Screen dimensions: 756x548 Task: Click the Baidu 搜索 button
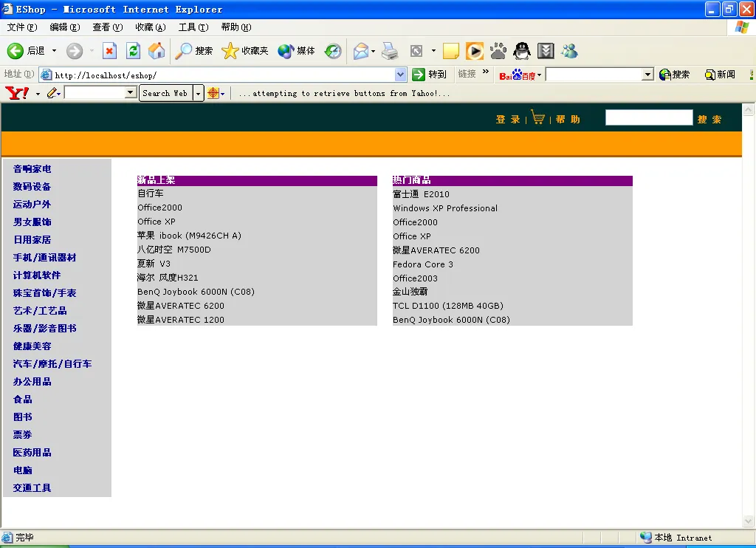point(674,75)
